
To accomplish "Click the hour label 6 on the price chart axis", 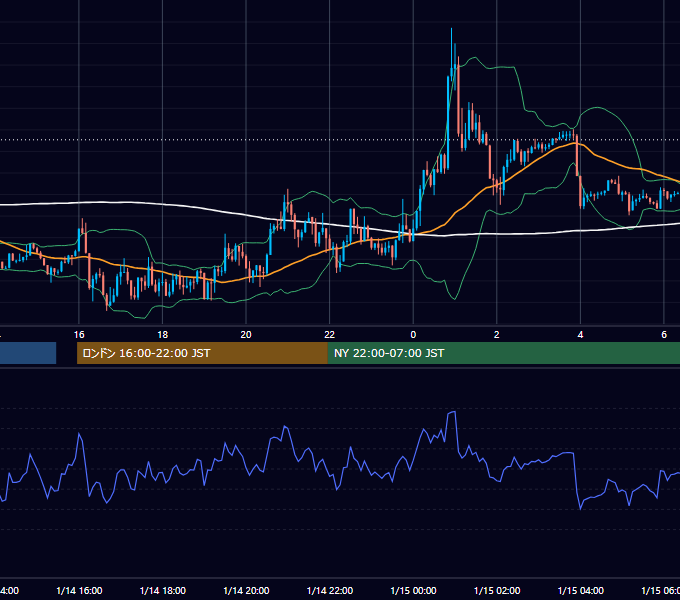I will [x=664, y=334].
